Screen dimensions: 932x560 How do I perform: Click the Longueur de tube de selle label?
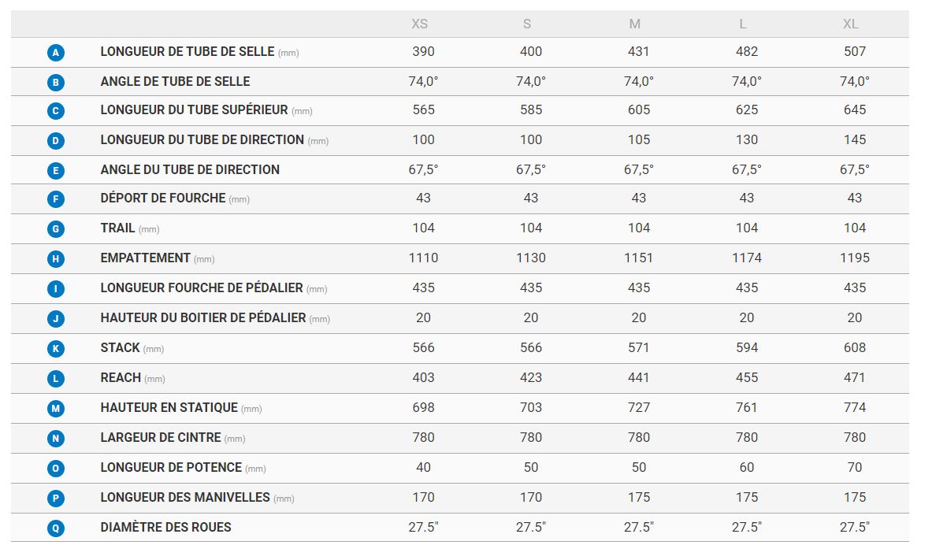click(x=188, y=51)
